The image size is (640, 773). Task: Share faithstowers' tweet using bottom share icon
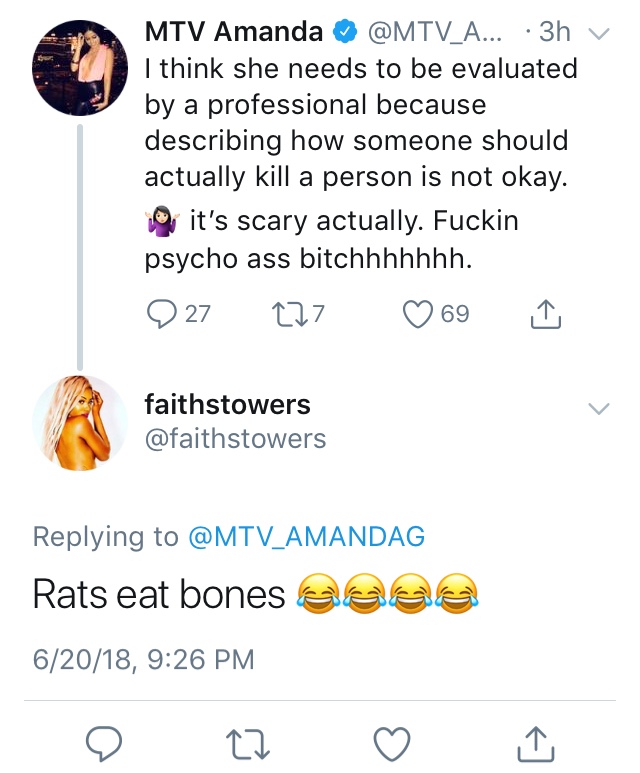[x=536, y=743]
